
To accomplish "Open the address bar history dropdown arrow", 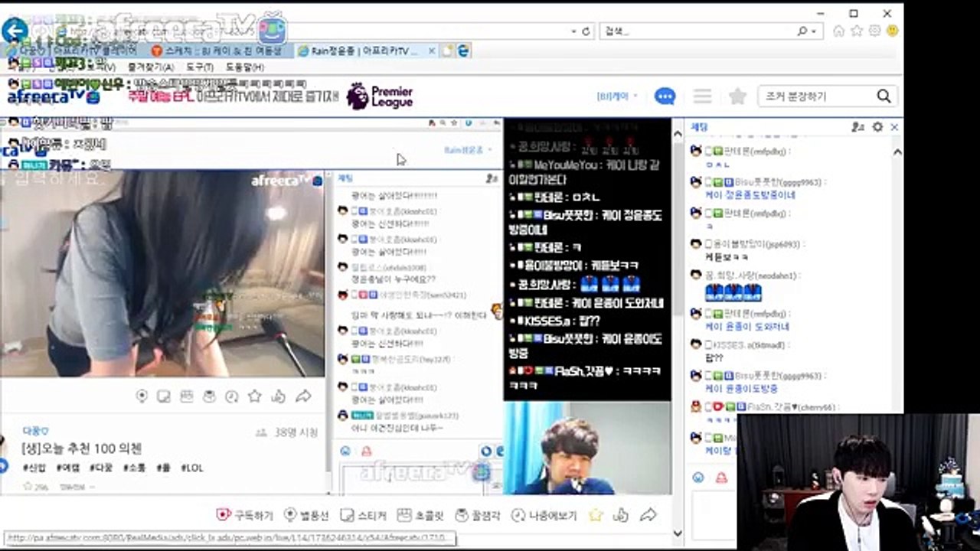I will pos(574,31).
